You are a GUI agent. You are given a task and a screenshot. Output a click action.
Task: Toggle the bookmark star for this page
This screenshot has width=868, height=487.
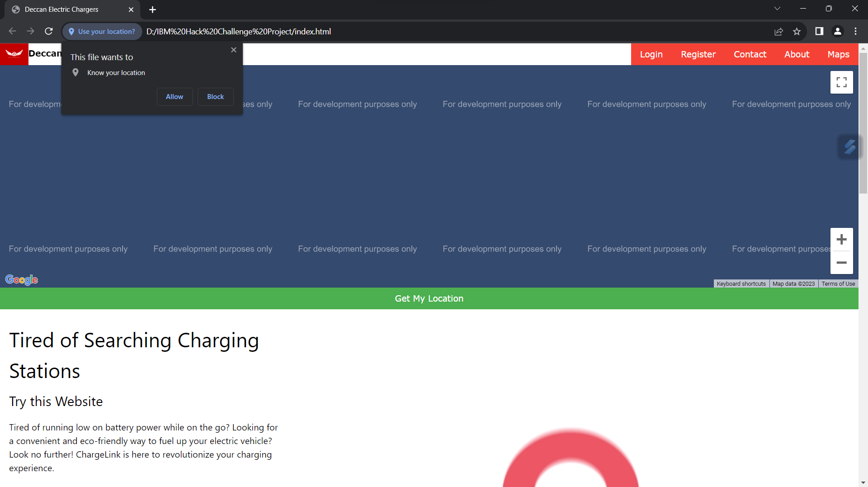pyautogui.click(x=797, y=32)
